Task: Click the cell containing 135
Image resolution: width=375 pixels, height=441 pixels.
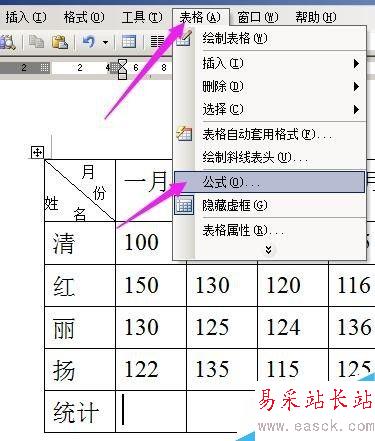Action: (x=222, y=370)
